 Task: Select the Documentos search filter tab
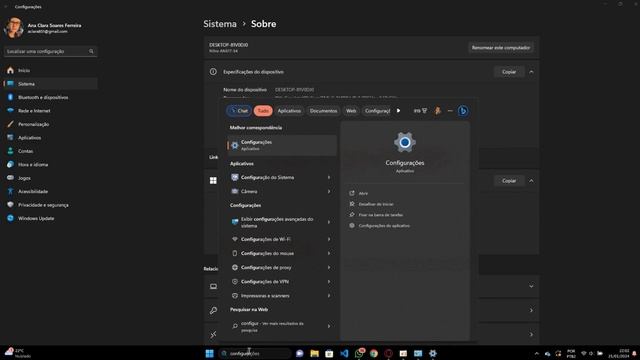(x=323, y=111)
